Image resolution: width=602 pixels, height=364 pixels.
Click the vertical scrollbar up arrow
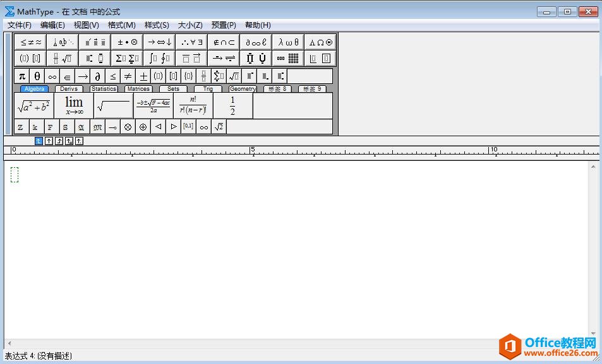[x=593, y=167]
